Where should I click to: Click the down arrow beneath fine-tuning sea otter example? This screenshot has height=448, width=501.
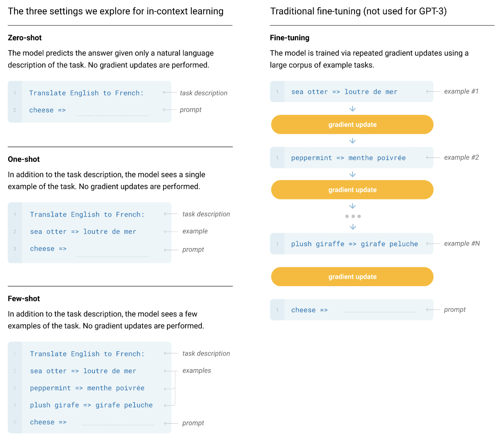pos(353,109)
